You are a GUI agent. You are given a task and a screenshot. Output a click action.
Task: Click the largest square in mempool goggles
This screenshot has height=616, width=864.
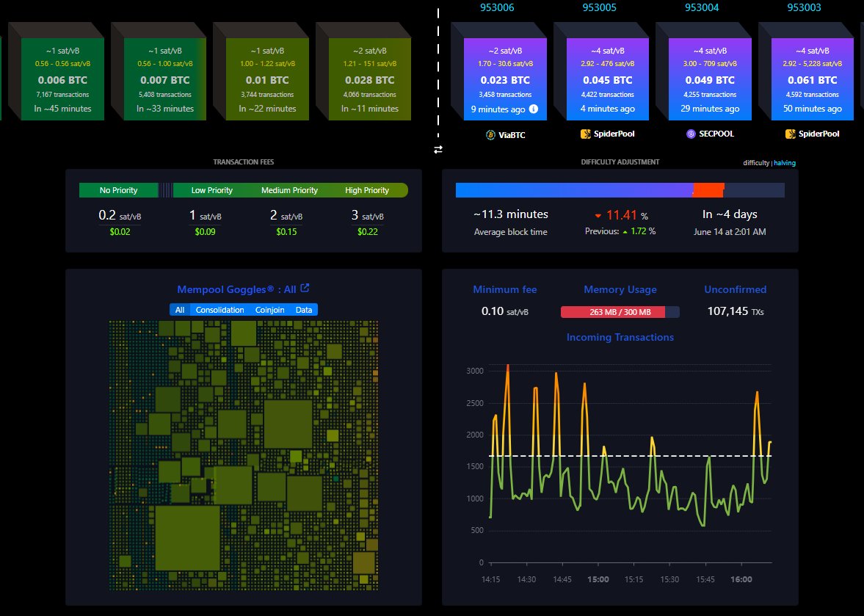[188, 537]
